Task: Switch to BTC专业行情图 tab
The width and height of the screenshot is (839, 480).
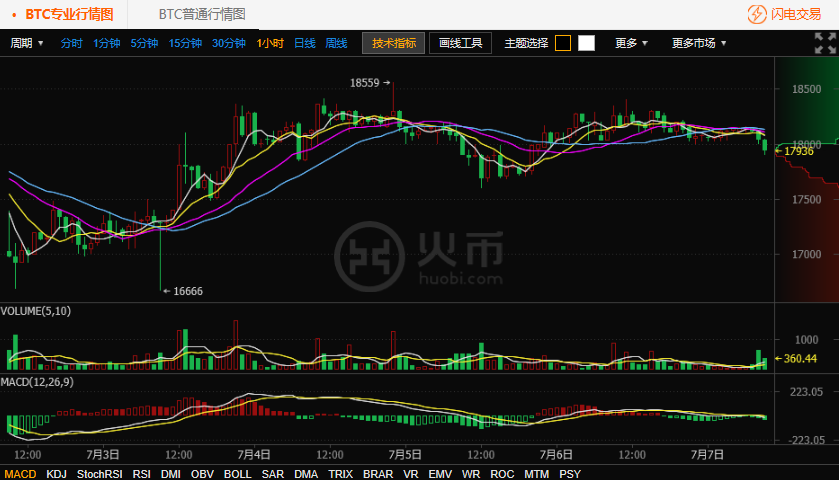Action: pos(70,14)
